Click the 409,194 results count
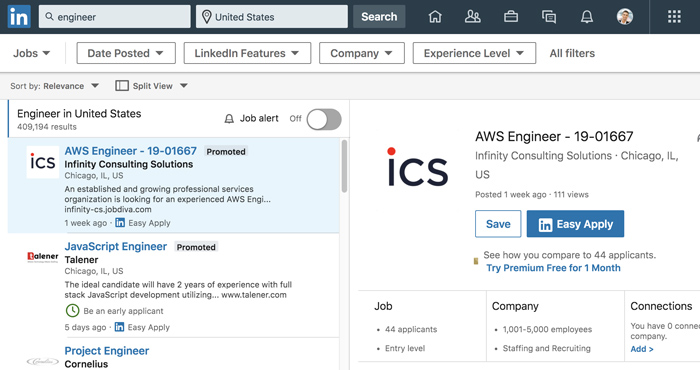The width and height of the screenshot is (700, 370). (x=47, y=127)
